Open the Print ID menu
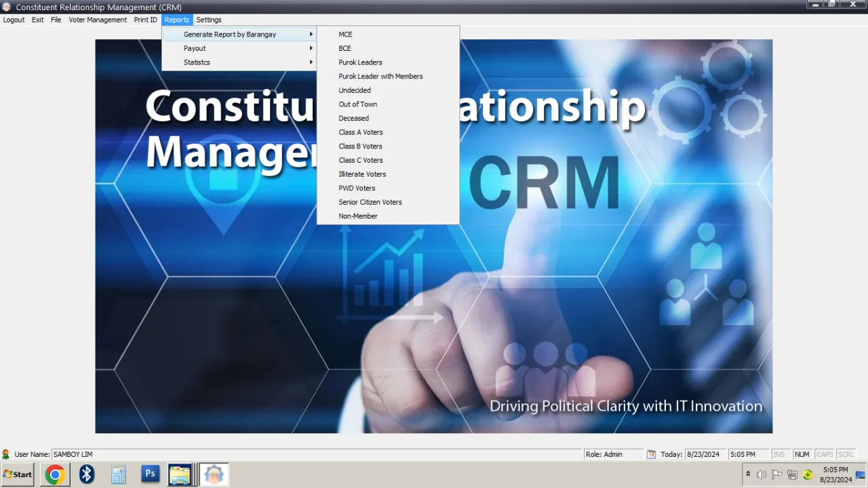 145,20
